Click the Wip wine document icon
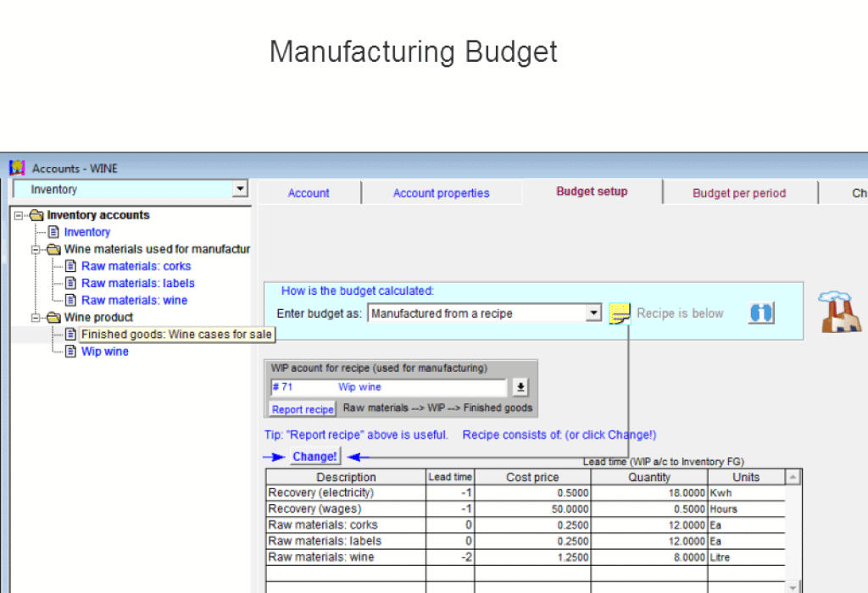Viewport: 868px width, 593px height. 71,352
